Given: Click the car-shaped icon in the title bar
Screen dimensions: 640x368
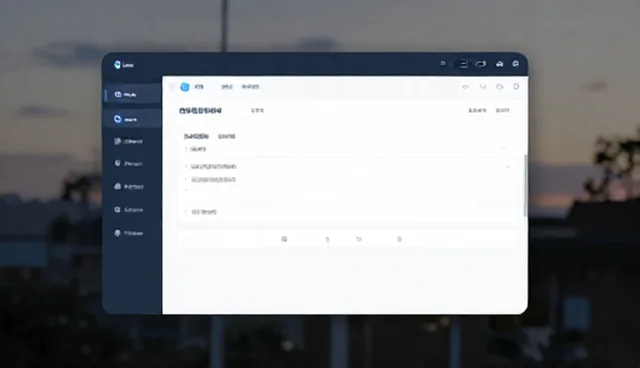Looking at the screenshot, I should point(500,64).
